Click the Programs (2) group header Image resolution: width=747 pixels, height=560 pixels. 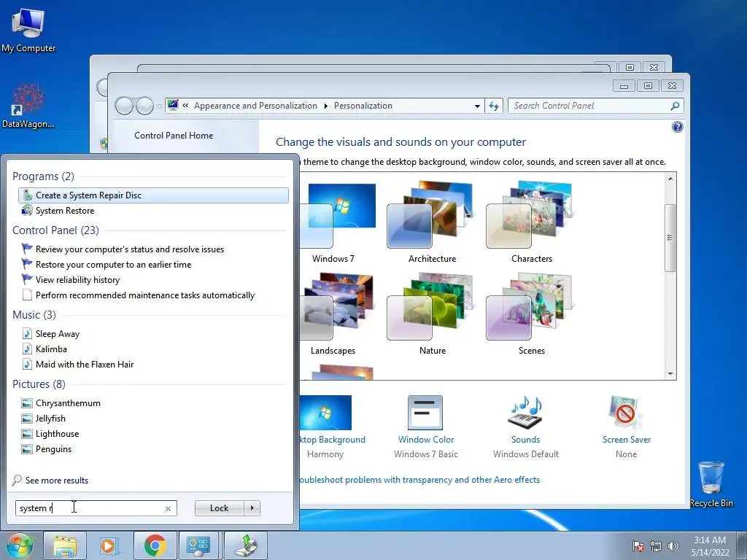(43, 176)
